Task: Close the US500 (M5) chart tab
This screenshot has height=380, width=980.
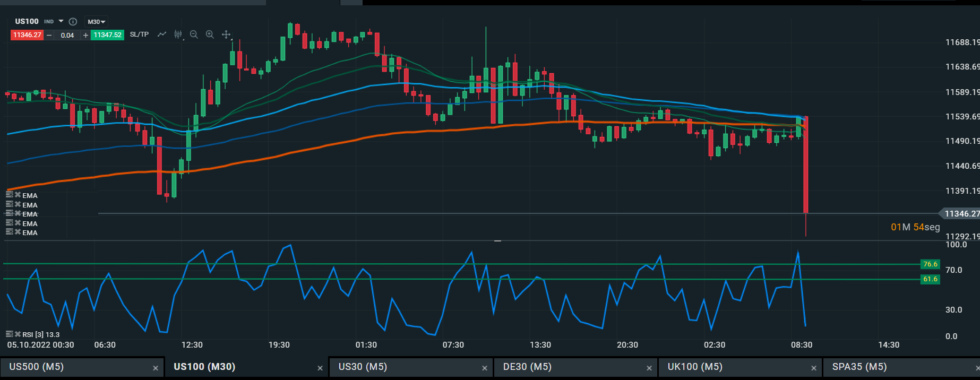Action: 156,368
